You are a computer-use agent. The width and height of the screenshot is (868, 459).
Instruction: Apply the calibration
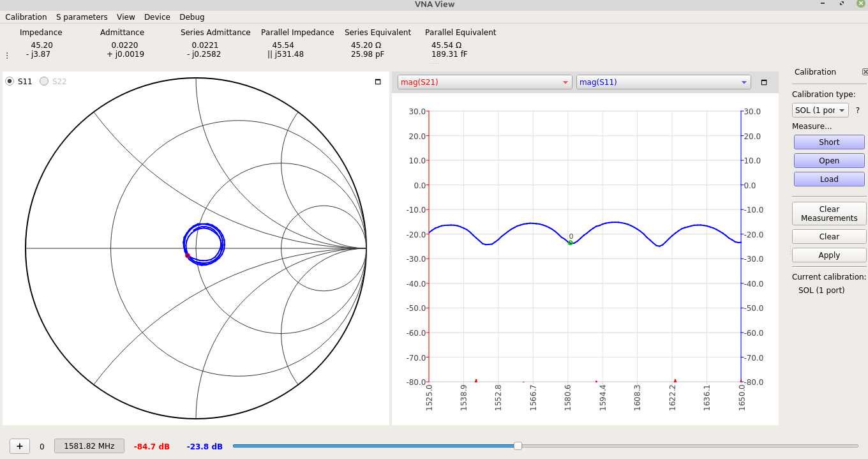pyautogui.click(x=829, y=255)
